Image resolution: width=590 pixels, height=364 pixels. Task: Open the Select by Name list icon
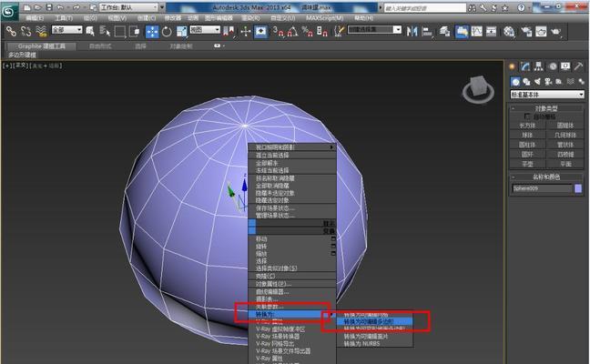[105, 31]
